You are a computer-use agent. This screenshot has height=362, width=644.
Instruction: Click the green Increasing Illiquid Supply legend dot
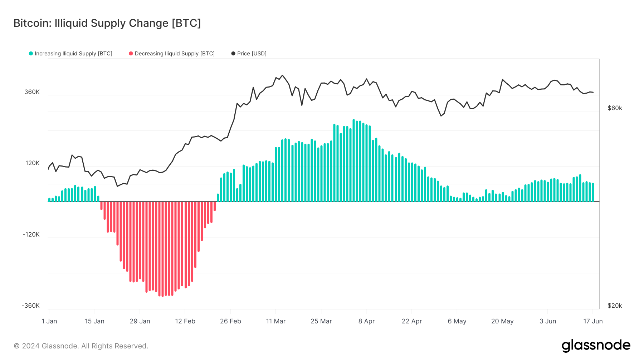pos(31,54)
